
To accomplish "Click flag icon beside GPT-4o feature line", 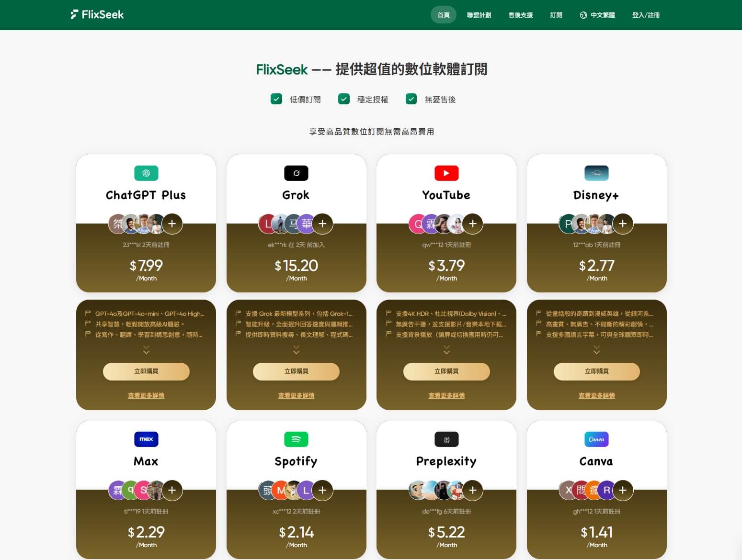I will coord(88,314).
